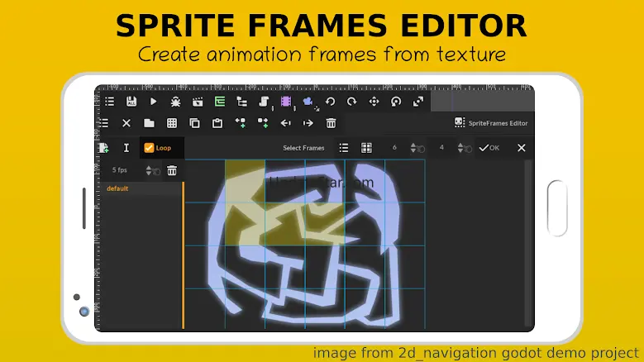Copy the selected frame
This screenshot has height=362, width=644.
point(194,123)
